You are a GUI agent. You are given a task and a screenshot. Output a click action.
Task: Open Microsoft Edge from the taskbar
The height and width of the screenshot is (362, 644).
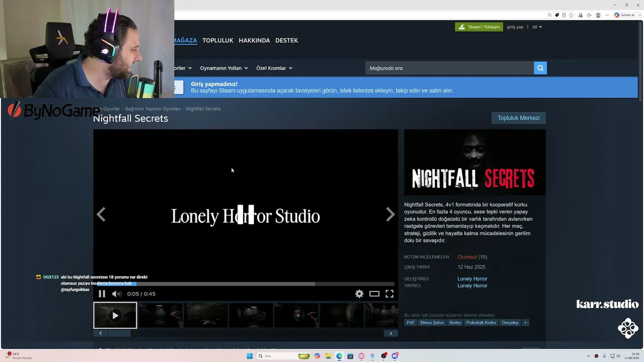pos(339,356)
